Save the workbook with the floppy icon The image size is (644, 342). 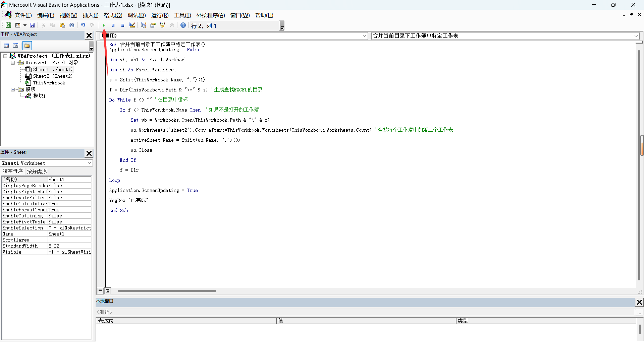coord(32,25)
